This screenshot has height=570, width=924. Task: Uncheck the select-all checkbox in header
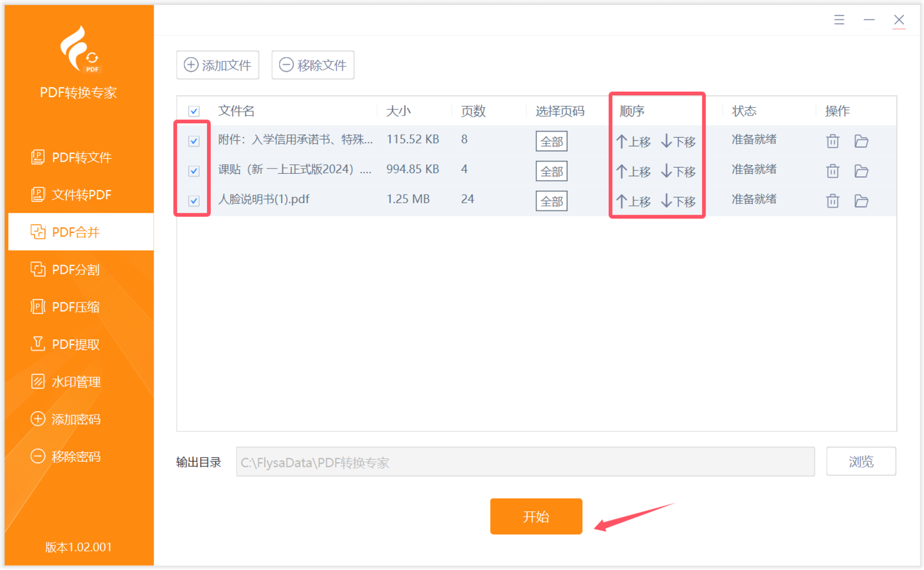(x=194, y=111)
